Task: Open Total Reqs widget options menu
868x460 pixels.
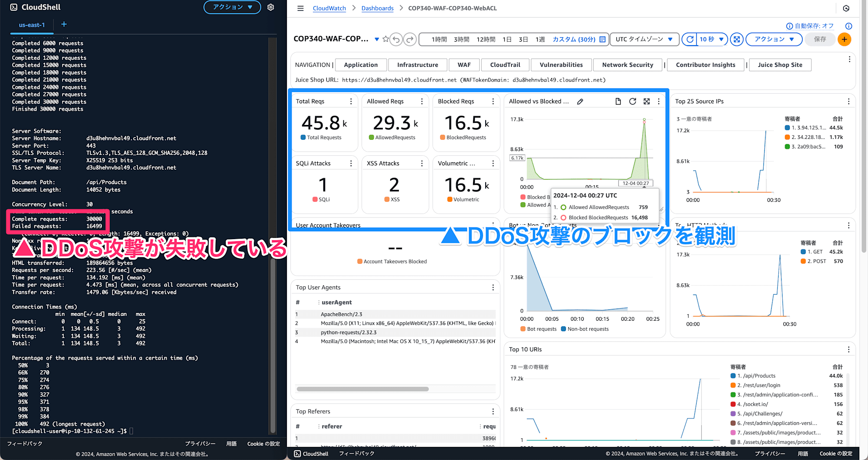Action: [x=351, y=101]
